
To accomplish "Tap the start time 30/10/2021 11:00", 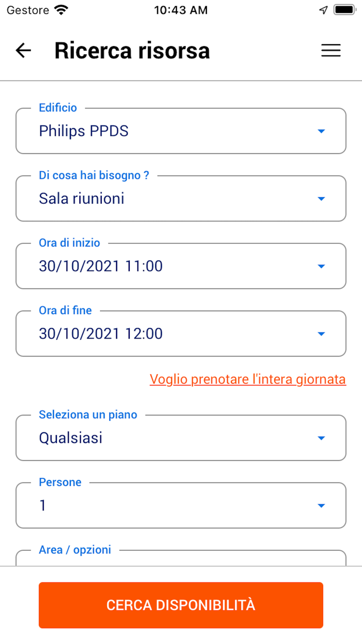I will pyautogui.click(x=101, y=267).
